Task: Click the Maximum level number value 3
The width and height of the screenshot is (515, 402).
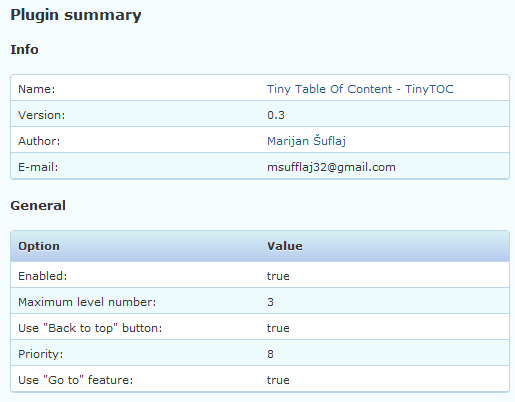Action: (270, 302)
